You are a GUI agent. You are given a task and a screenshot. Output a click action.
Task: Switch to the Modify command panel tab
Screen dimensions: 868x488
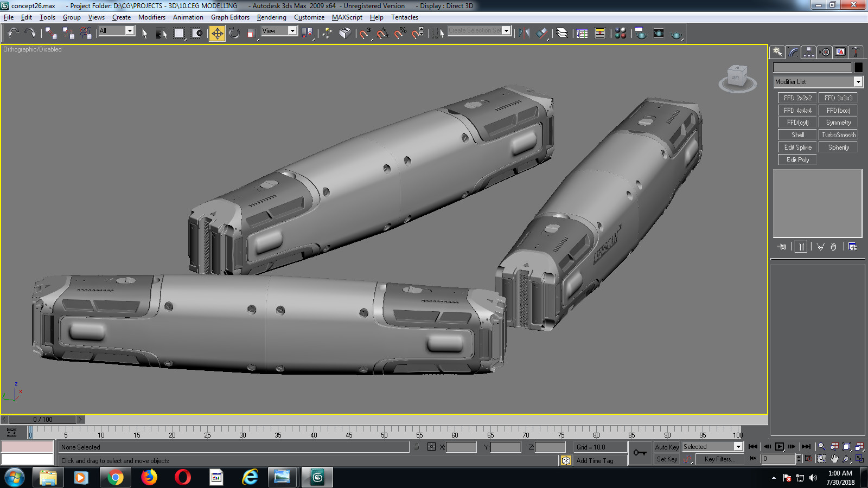pyautogui.click(x=793, y=52)
